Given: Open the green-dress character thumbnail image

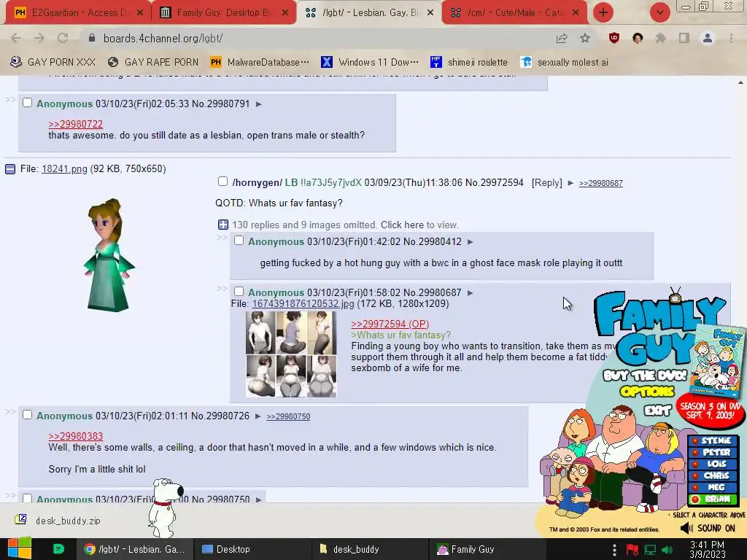Looking at the screenshot, I should [109, 255].
